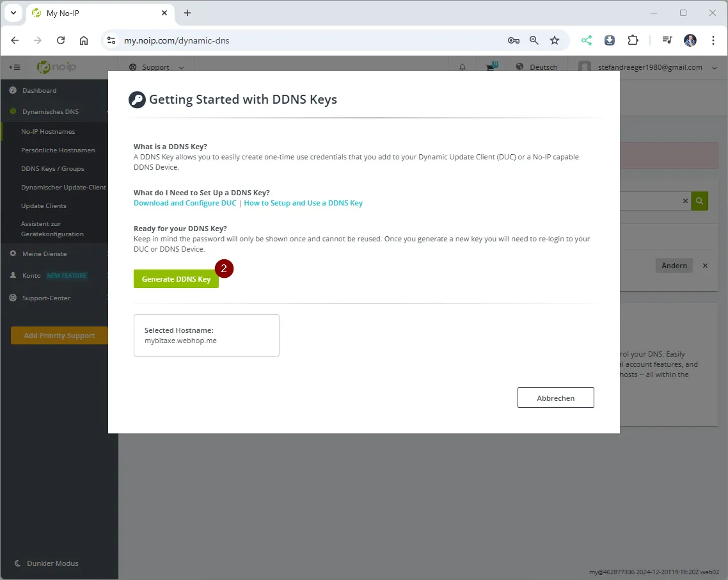Select DDNS Keys / Groups in sidebar
Screen dimensions: 728x580
point(52,168)
